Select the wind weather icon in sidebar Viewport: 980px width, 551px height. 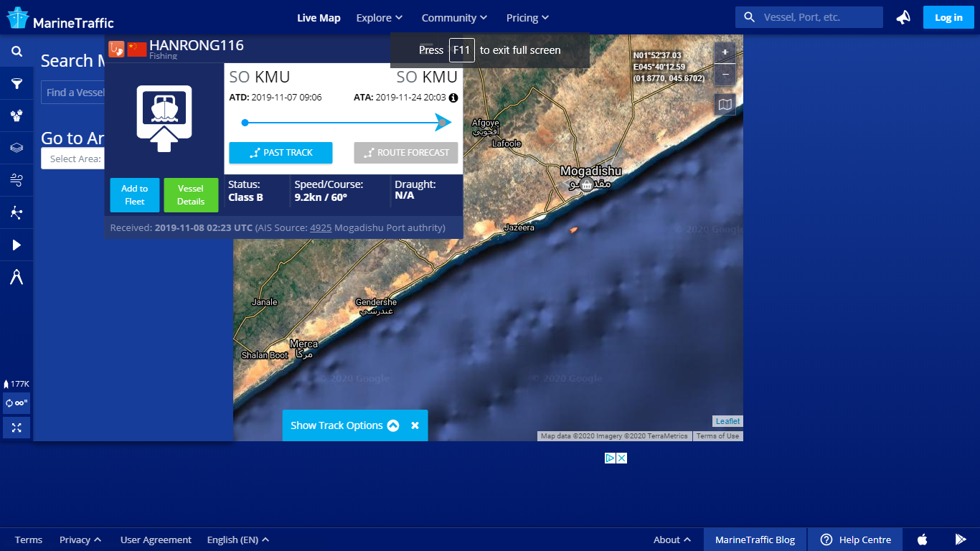point(17,180)
